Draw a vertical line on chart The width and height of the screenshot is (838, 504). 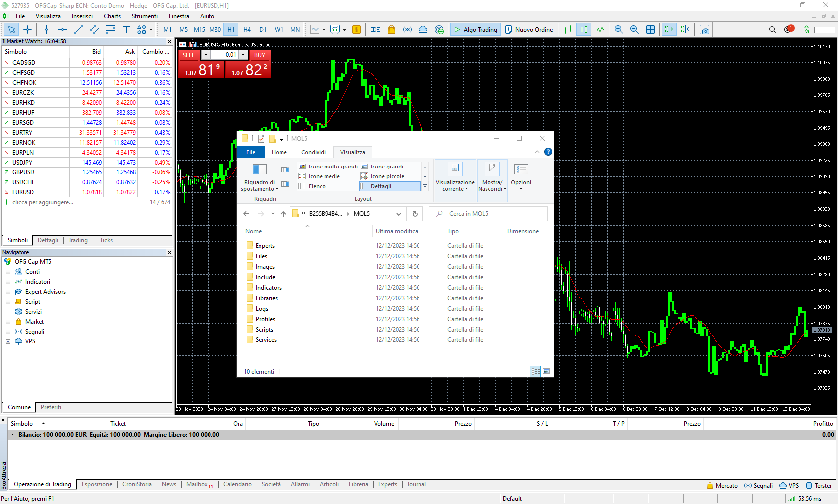(46, 30)
